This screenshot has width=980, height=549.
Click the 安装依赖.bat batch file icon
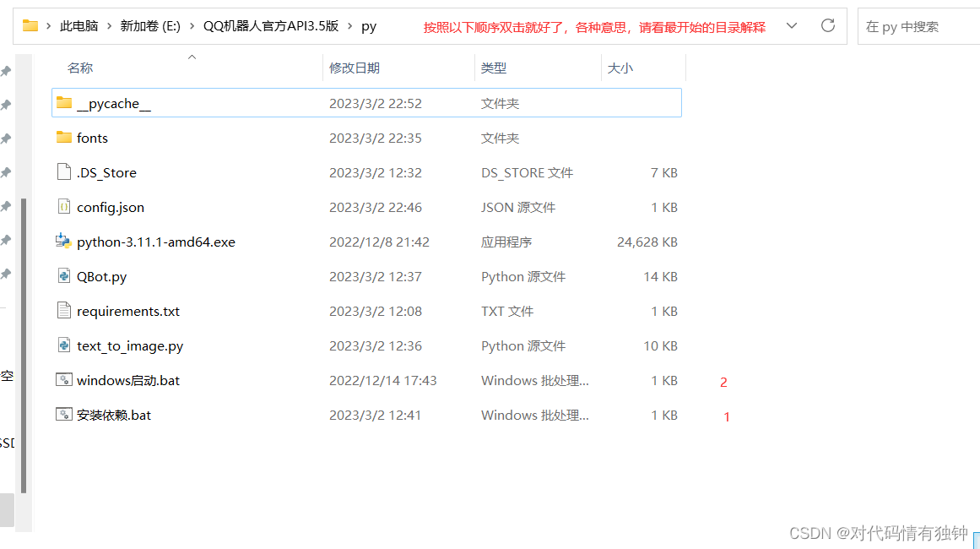click(64, 415)
